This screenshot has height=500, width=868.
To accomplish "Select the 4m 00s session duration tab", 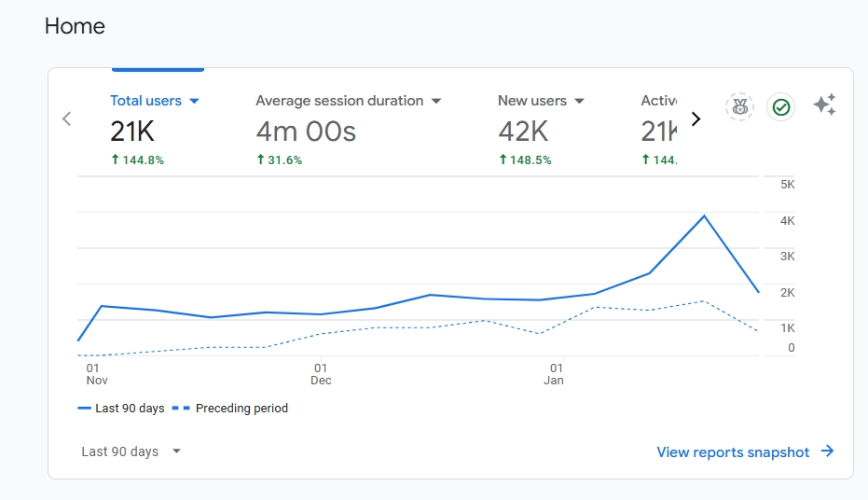I will click(x=306, y=132).
